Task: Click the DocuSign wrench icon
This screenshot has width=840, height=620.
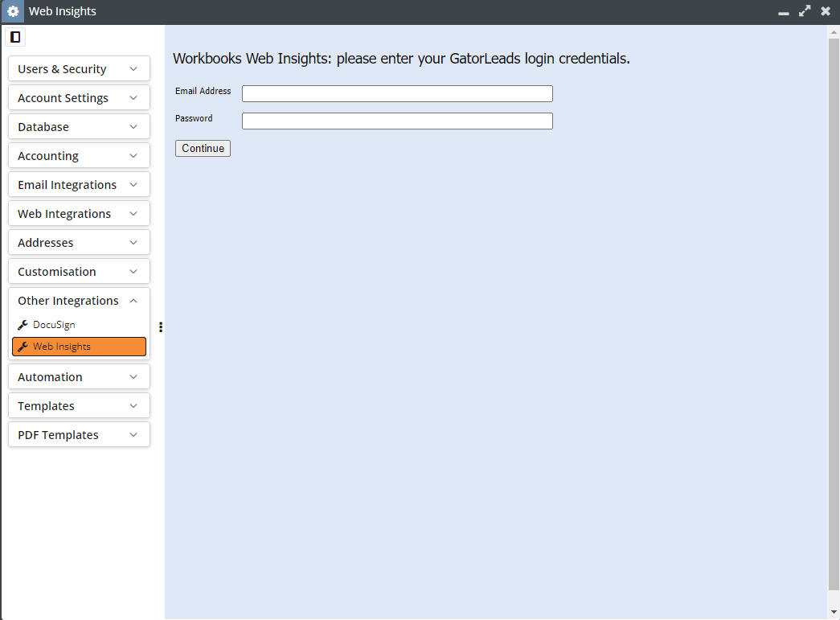Action: point(23,325)
